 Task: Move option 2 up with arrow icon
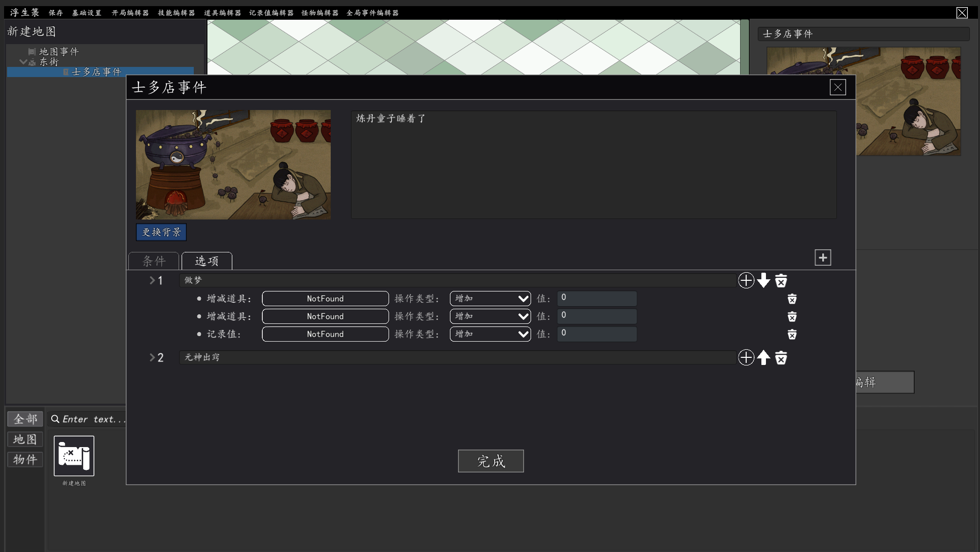click(763, 358)
